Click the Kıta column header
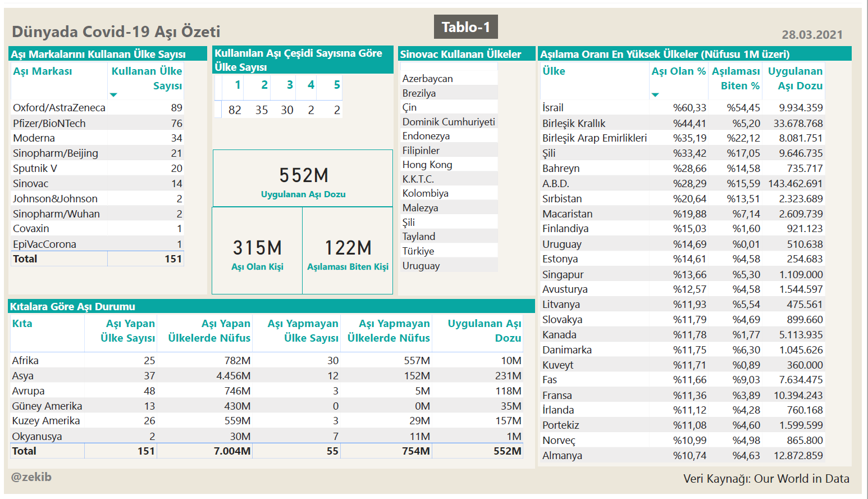868x499 pixels. pos(22,324)
